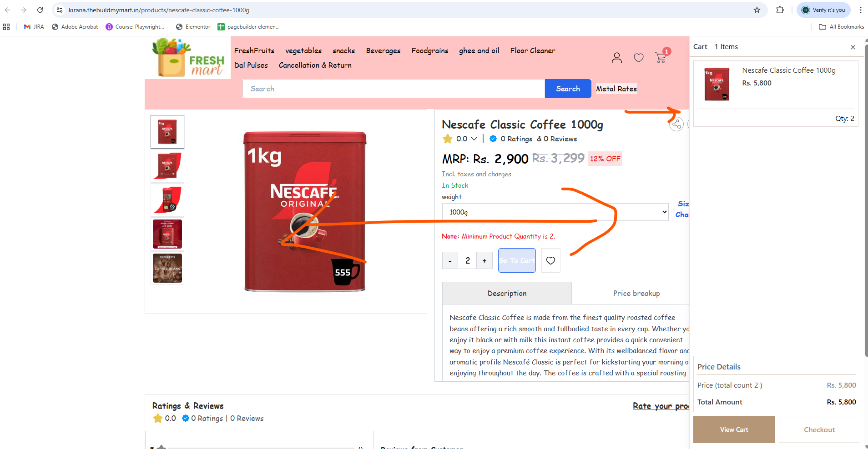Open the wishlist heart icon in header
The image size is (868, 449).
[x=639, y=58]
